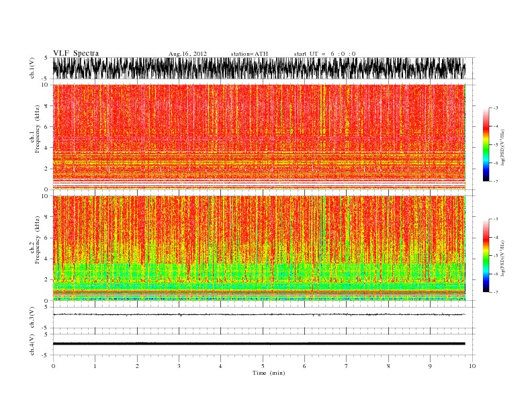
Task: Click time axis tick label "9"
Action: point(430,366)
